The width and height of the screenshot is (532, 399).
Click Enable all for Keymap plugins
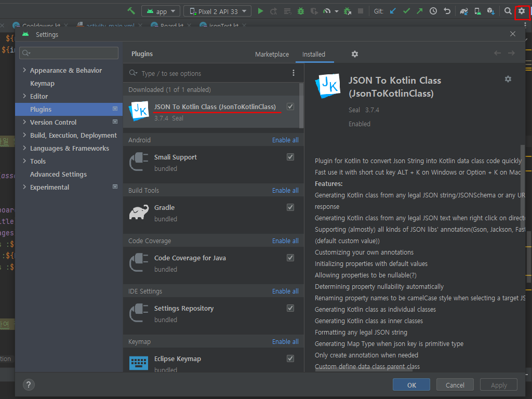click(285, 342)
